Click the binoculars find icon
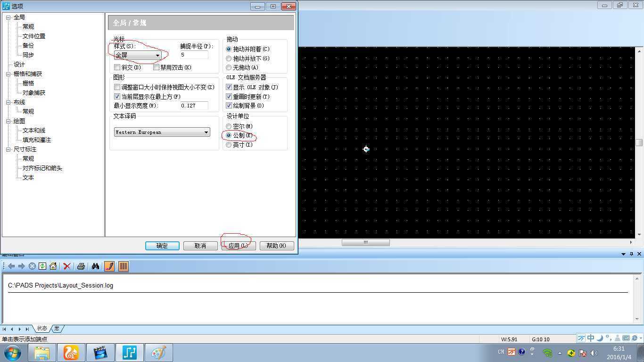This screenshot has width=644, height=362. coord(95,266)
